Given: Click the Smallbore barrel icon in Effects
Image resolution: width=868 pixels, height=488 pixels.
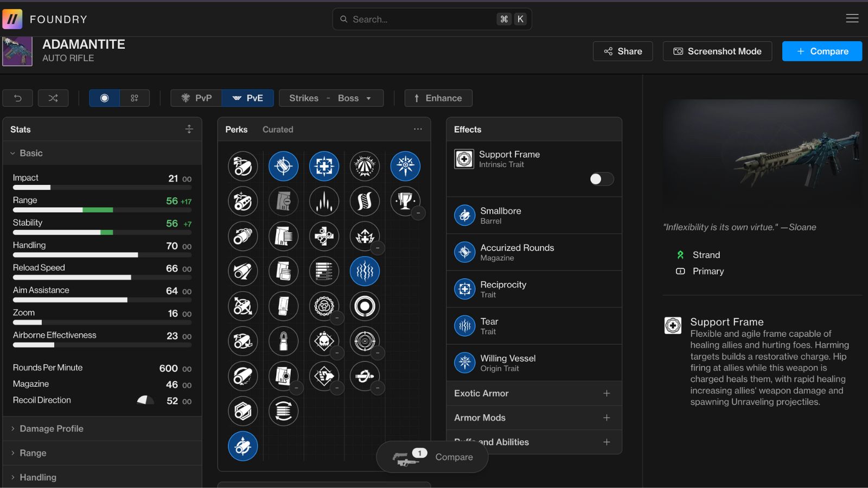Looking at the screenshot, I should click(x=464, y=215).
